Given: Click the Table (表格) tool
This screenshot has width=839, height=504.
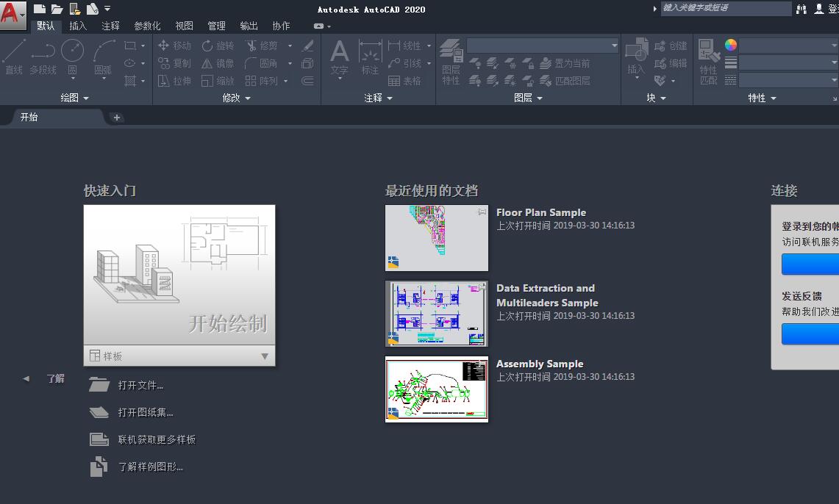Looking at the screenshot, I should (x=404, y=81).
